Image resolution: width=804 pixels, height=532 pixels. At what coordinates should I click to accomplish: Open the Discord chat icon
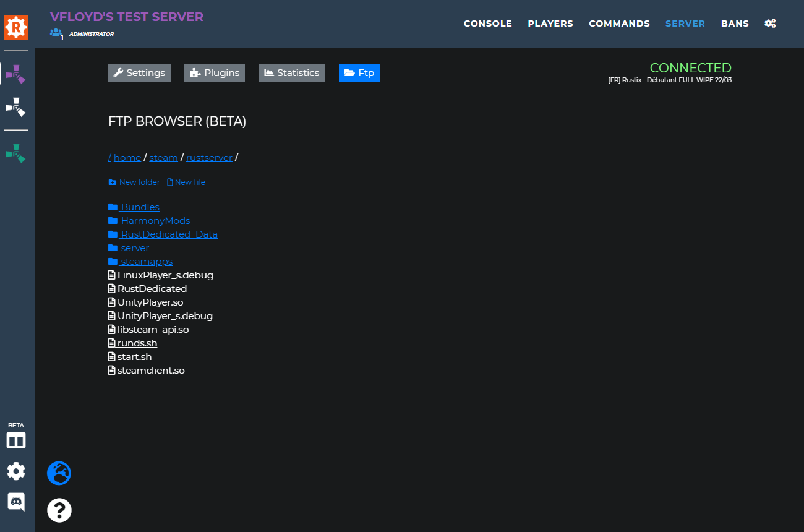point(16,502)
